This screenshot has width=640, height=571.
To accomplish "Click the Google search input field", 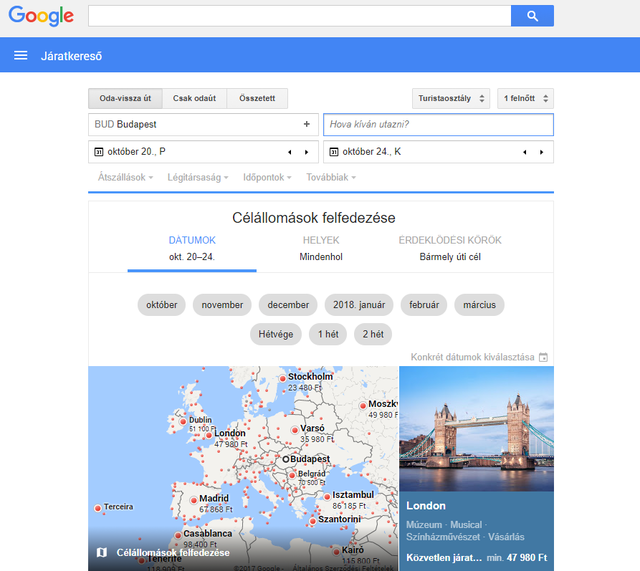I will point(300,16).
